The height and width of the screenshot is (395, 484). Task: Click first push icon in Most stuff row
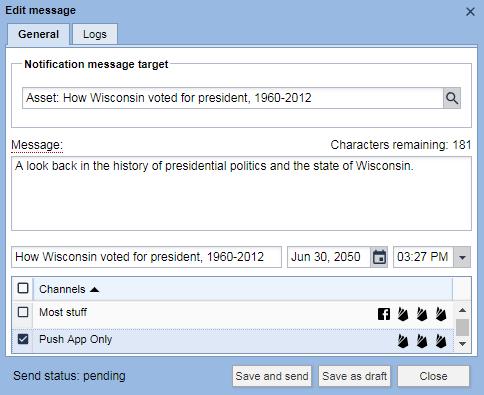pyautogui.click(x=403, y=314)
